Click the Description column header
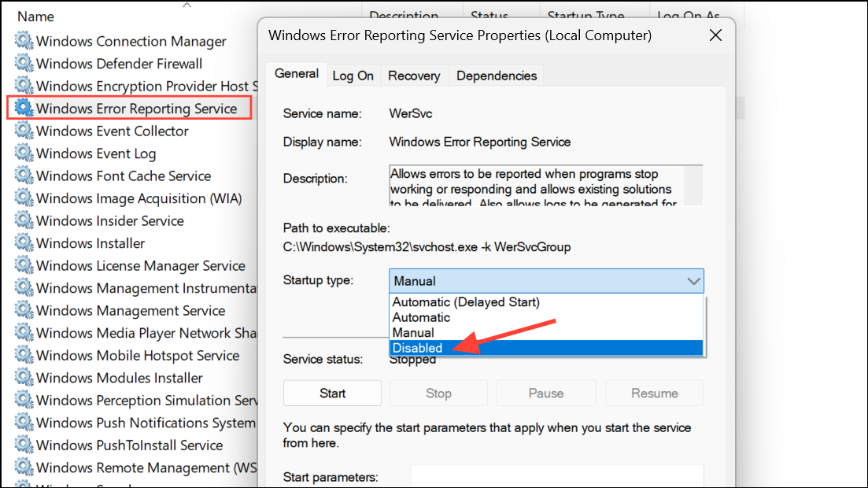 [x=404, y=16]
